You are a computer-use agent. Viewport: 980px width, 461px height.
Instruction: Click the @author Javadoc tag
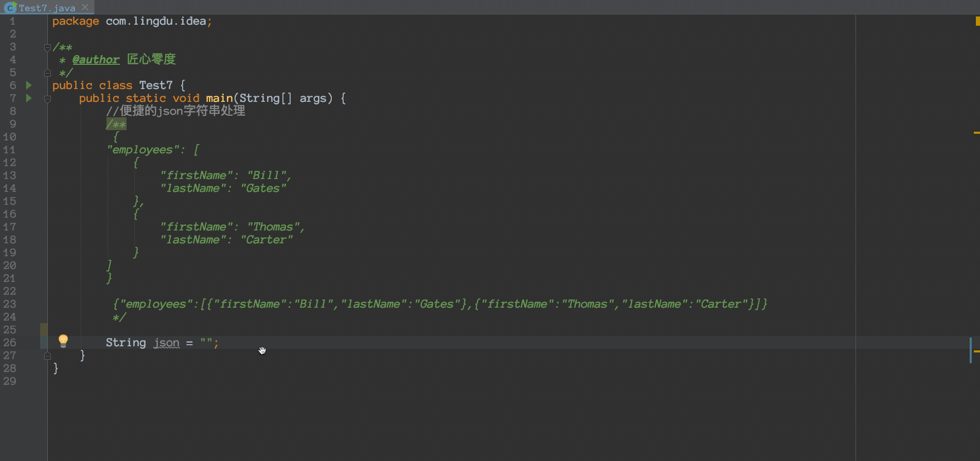[x=96, y=60]
